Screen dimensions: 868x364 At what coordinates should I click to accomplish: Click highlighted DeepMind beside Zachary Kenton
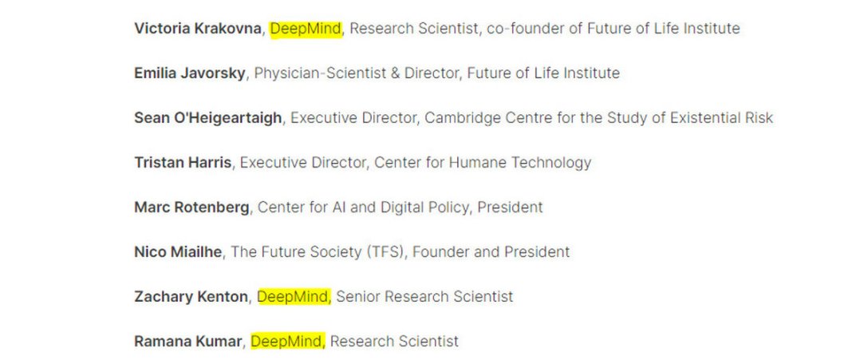(293, 297)
